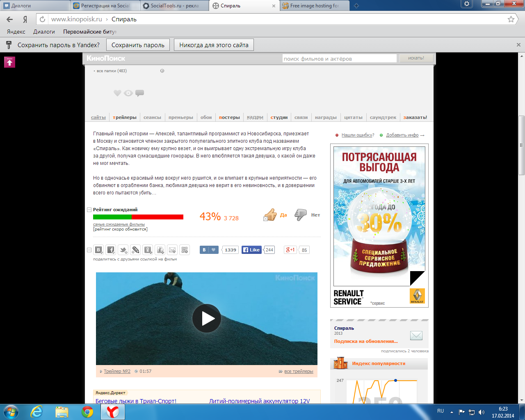Open Первомайские битуп bookmark
This screenshot has height=420, width=525.
point(90,32)
